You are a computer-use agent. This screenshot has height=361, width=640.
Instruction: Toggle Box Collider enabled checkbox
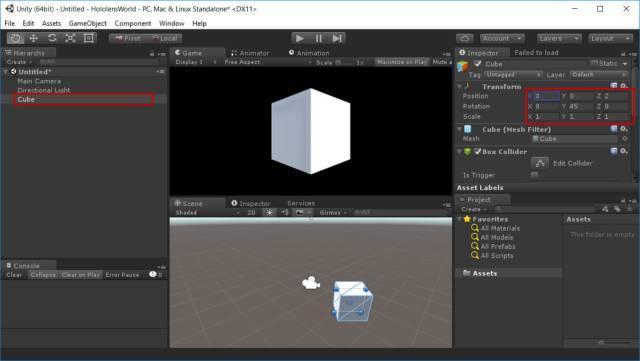click(478, 152)
